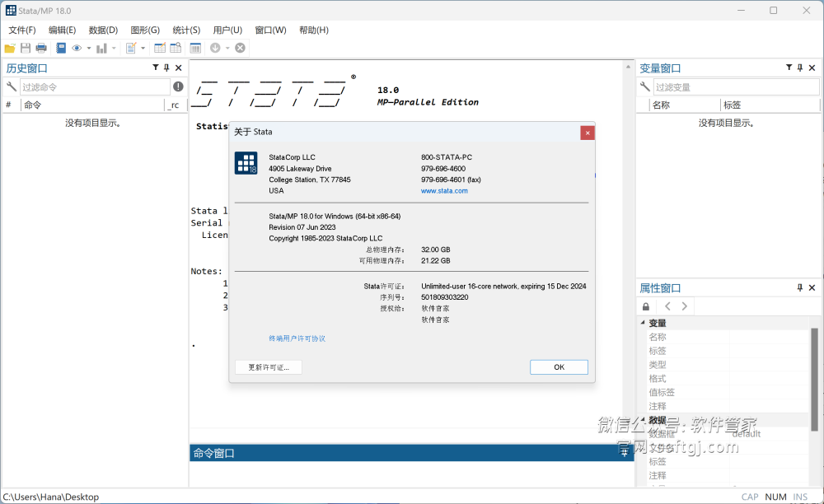The width and height of the screenshot is (824, 504).
Task: Toggle the pin on the 变量窗口 panel
Action: 800,68
